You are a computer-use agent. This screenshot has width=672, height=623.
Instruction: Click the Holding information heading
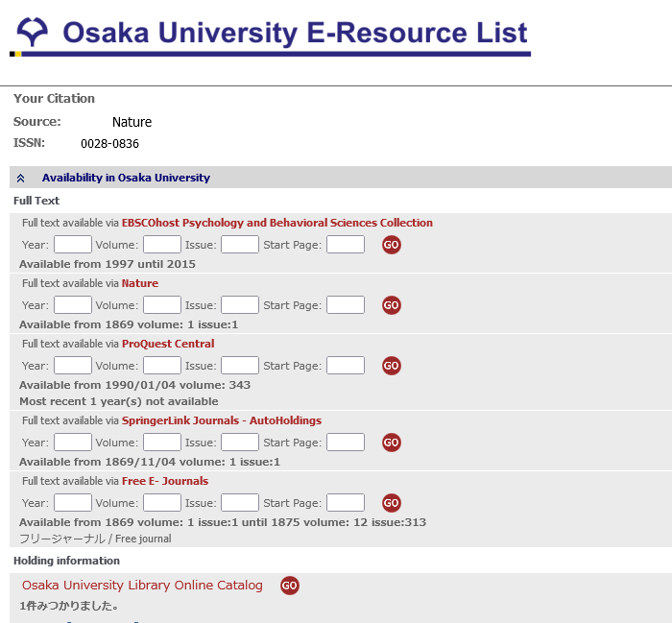66,561
